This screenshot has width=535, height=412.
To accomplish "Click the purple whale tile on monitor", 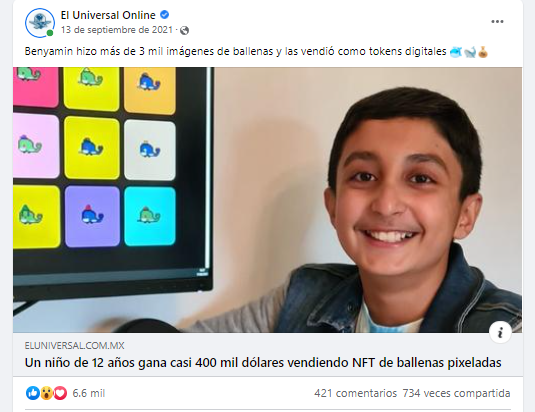I will click(x=92, y=216).
